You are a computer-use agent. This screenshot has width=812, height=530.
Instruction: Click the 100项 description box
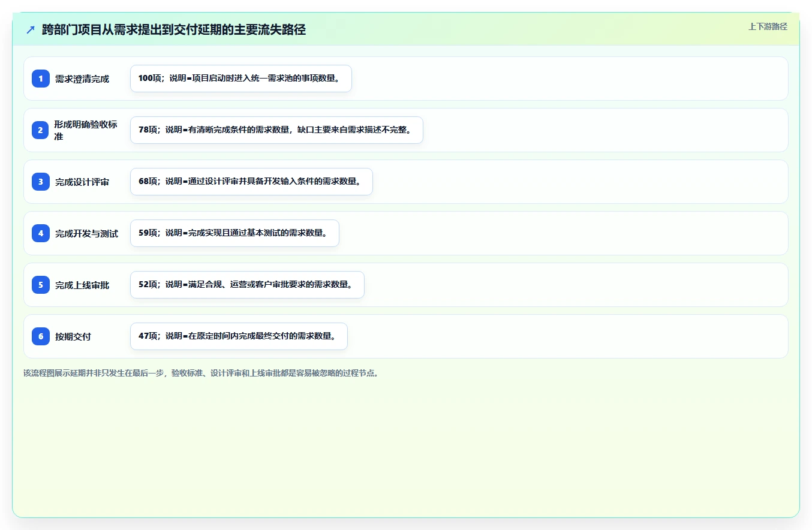click(241, 79)
